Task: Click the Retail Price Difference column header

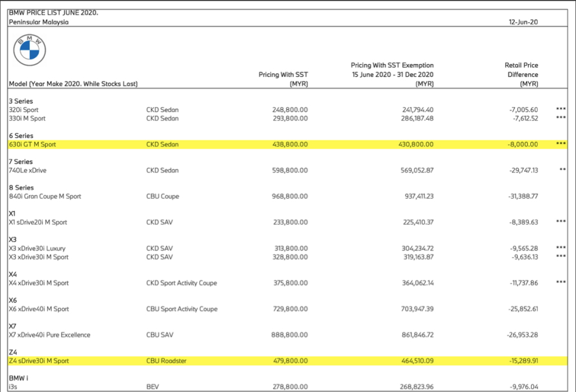Action: point(521,74)
